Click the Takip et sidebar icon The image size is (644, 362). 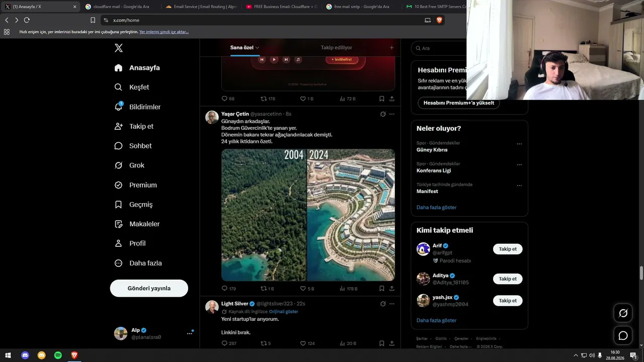point(119,126)
